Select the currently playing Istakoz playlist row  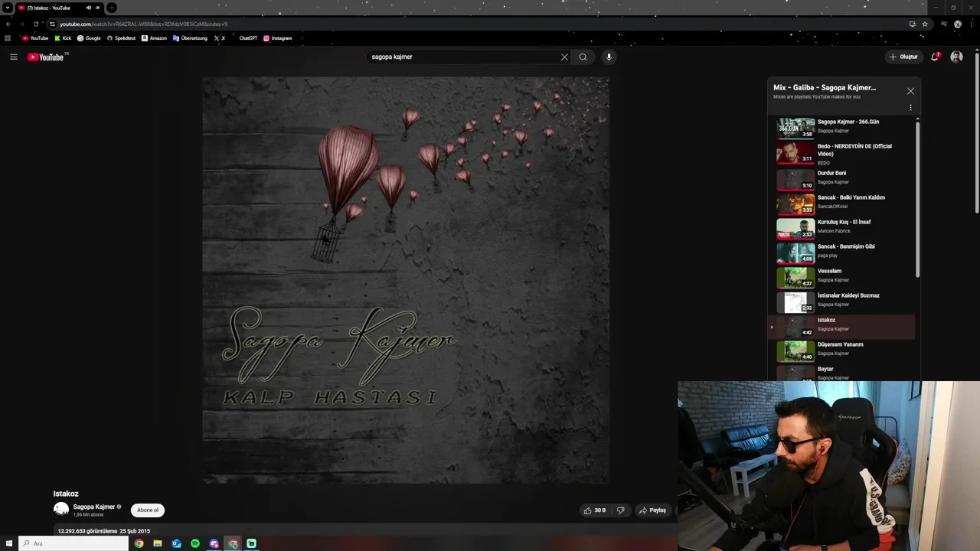click(842, 326)
